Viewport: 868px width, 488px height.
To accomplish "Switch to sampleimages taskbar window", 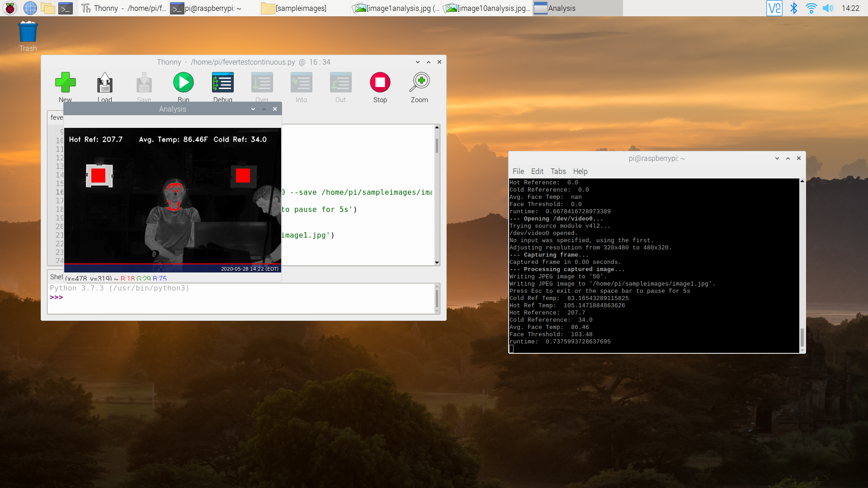I will (x=300, y=8).
